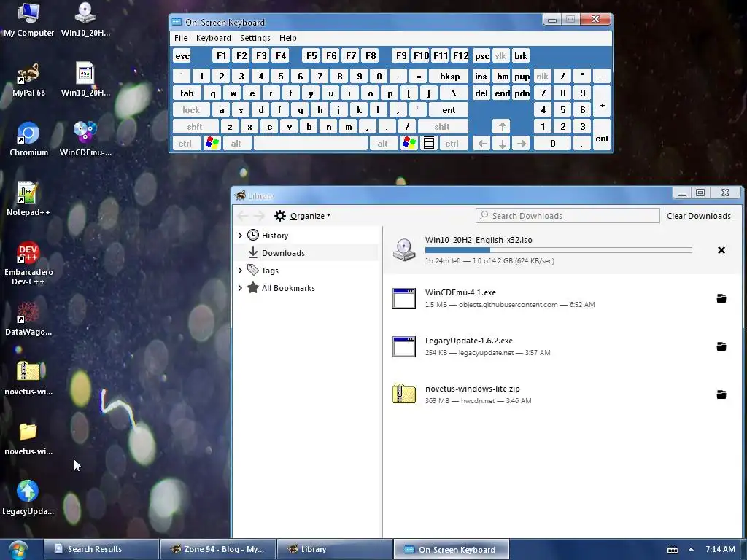
Task: Toggle the right ctrl key
Action: coord(452,144)
